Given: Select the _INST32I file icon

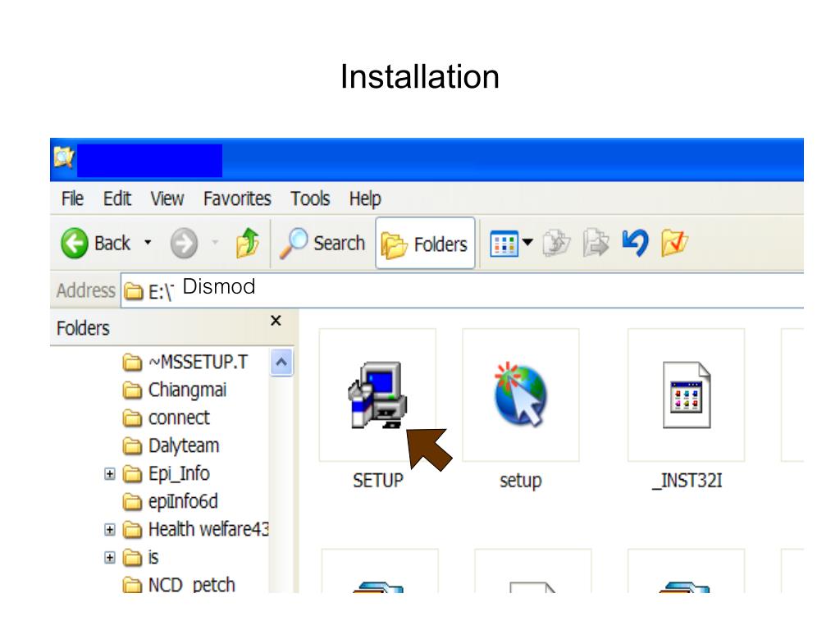Looking at the screenshot, I should [687, 395].
